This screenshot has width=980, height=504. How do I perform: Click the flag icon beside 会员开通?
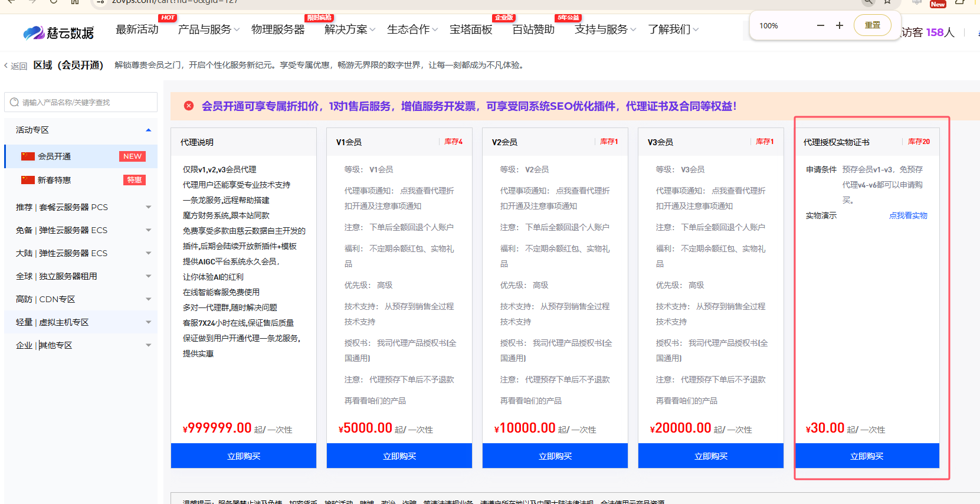tap(28, 156)
